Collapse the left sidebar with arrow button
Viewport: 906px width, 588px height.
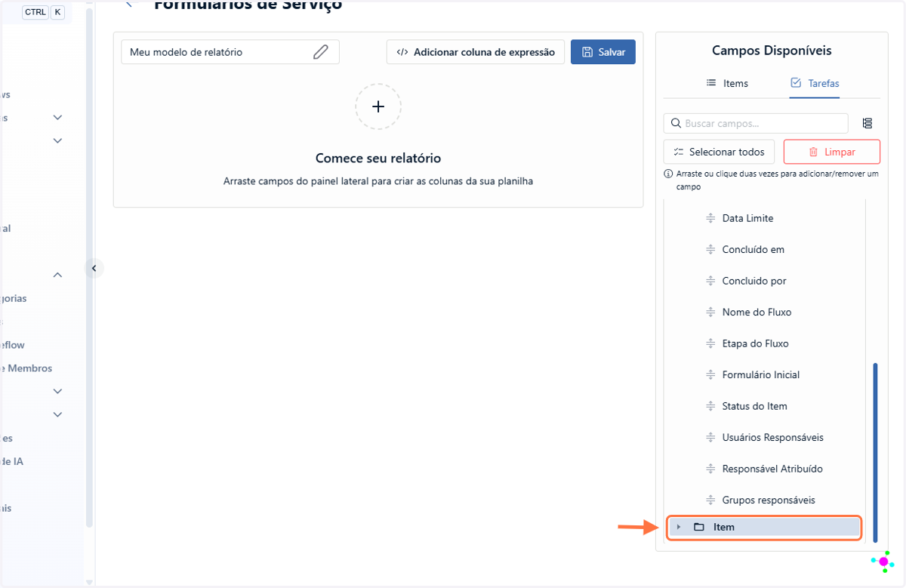tap(94, 268)
